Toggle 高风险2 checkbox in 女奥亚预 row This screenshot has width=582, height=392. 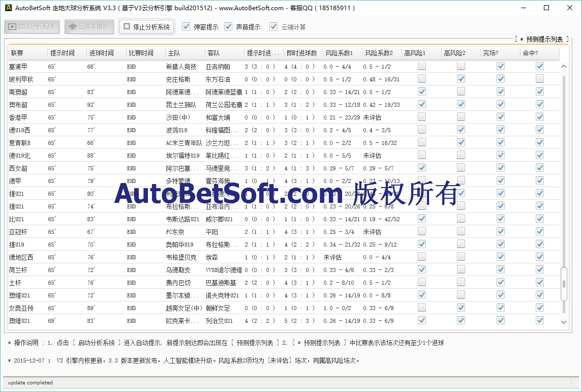tap(461, 308)
